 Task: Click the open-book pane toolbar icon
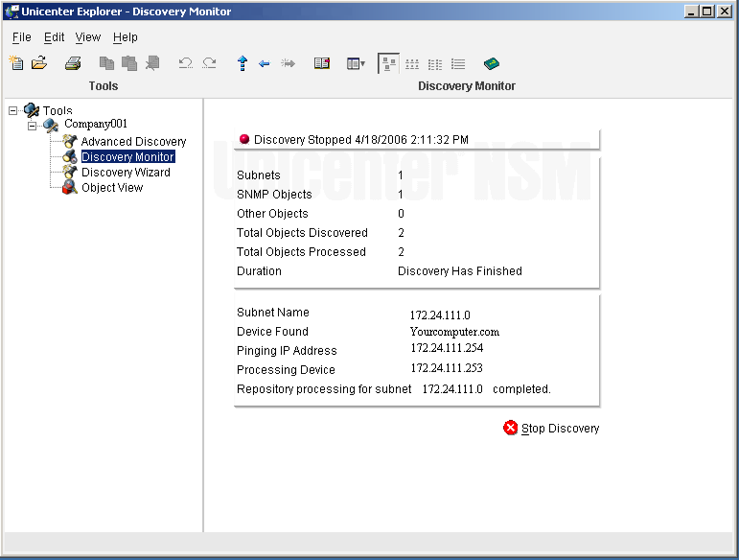pyautogui.click(x=322, y=63)
